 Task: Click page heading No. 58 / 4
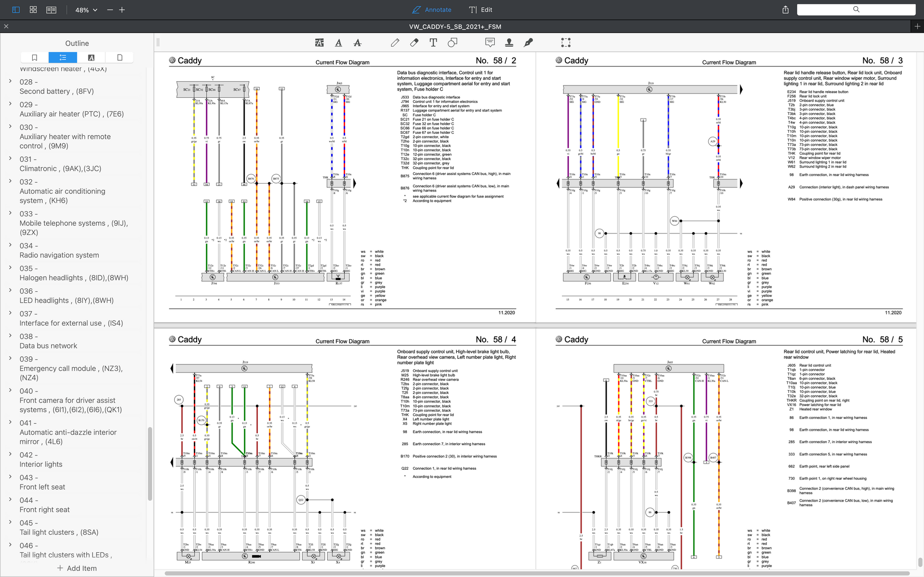pyautogui.click(x=496, y=339)
